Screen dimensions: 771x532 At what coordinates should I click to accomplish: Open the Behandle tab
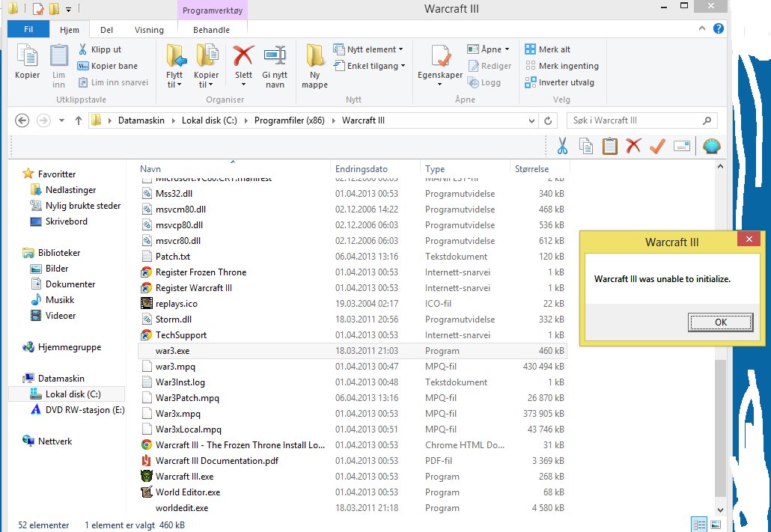tap(211, 29)
